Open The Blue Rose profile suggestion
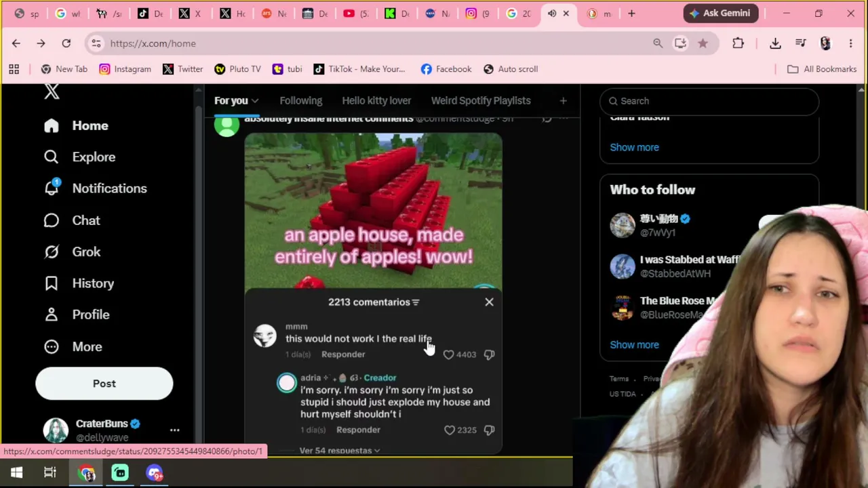Screen dimensions: 868x488 click(678, 300)
